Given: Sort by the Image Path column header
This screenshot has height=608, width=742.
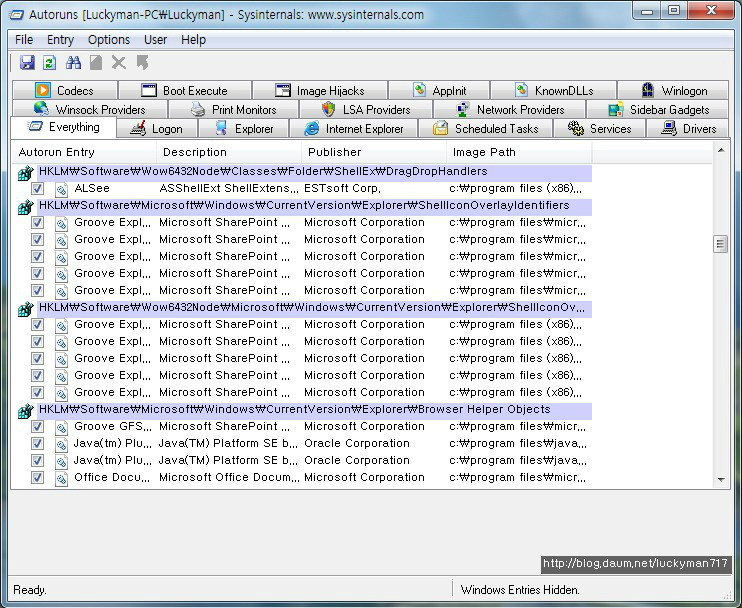Looking at the screenshot, I should (519, 152).
